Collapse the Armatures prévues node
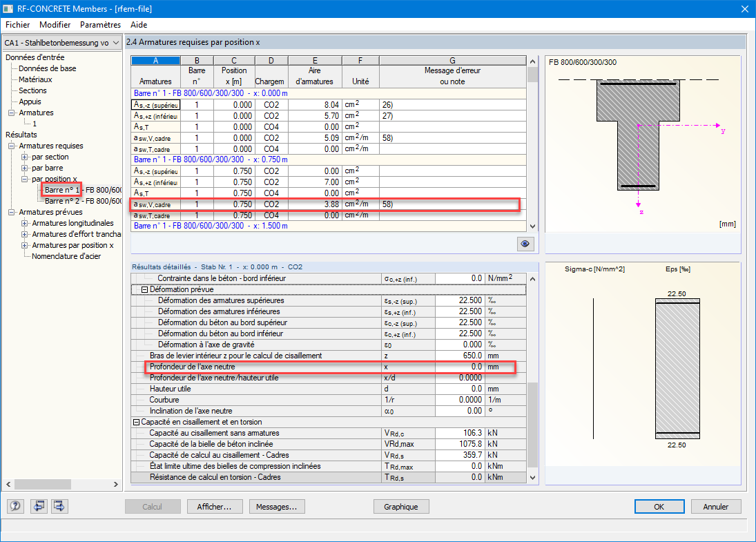 12,212
